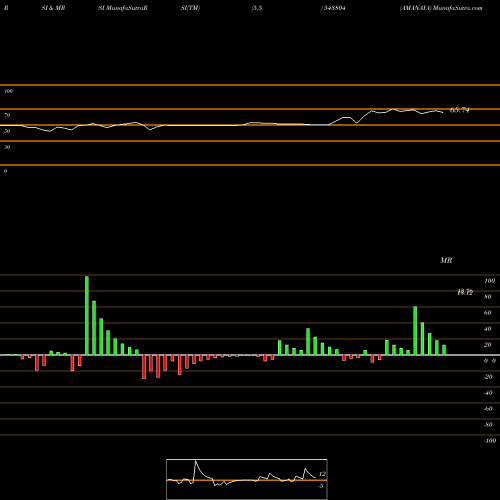Open the mini overview chart thumbnail

pyautogui.click(x=247, y=479)
